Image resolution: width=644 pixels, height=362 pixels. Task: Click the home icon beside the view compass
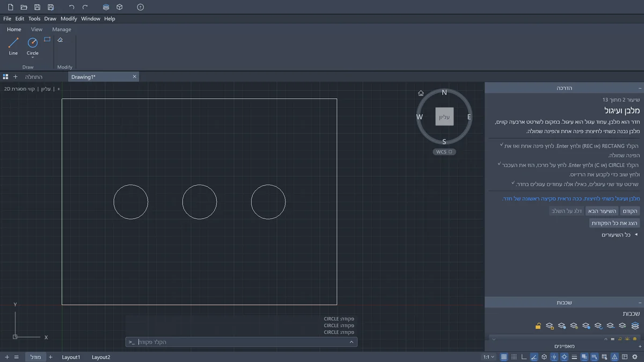click(x=421, y=93)
